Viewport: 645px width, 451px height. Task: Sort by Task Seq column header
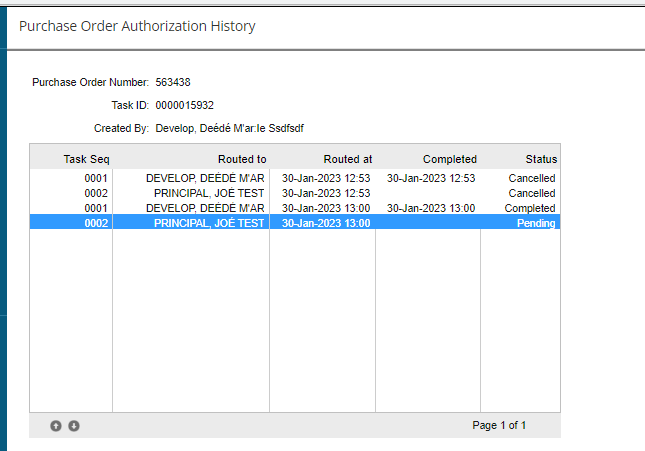pos(86,159)
